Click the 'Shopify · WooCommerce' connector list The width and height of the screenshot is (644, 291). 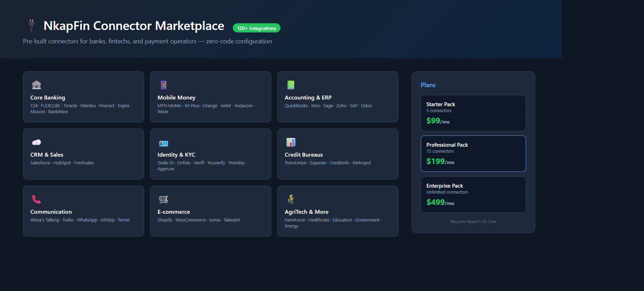point(199,220)
